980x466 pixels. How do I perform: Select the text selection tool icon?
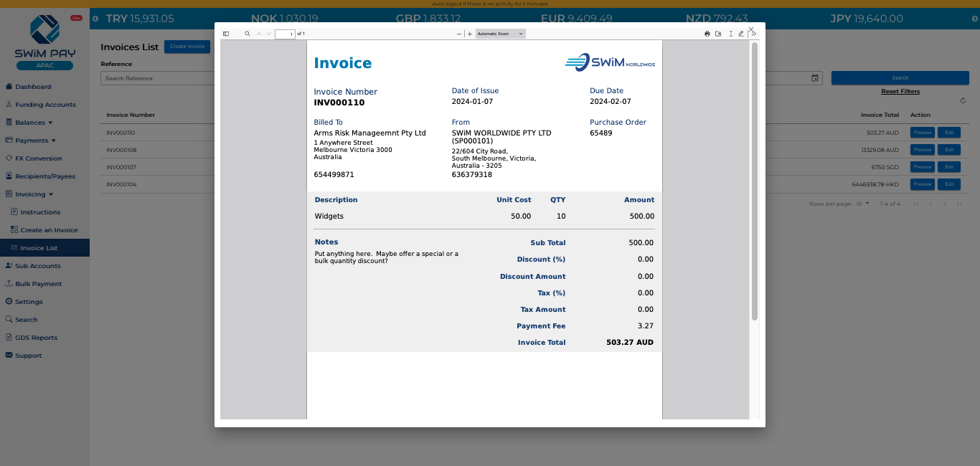(730, 33)
